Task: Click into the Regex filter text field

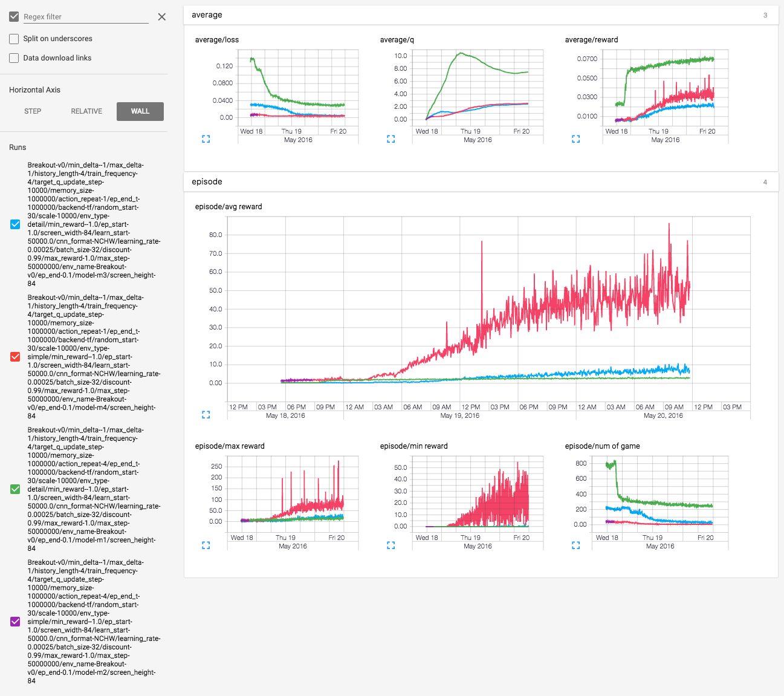Action: tap(86, 17)
